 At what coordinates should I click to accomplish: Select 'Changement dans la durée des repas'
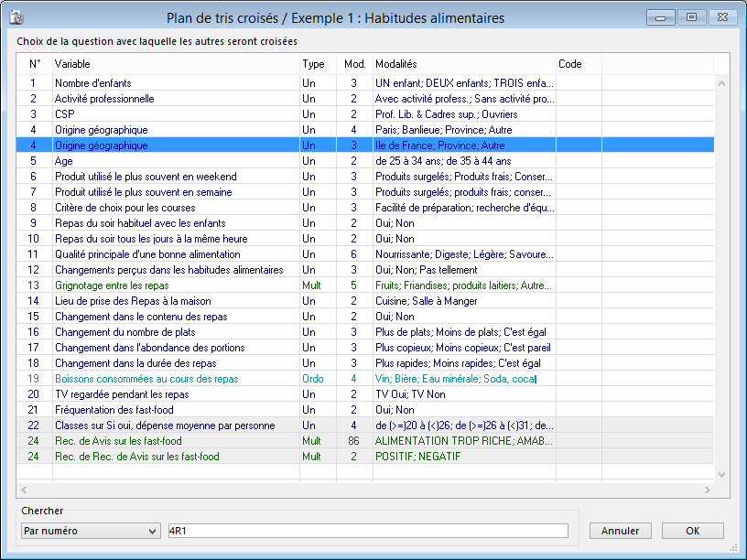click(x=365, y=363)
